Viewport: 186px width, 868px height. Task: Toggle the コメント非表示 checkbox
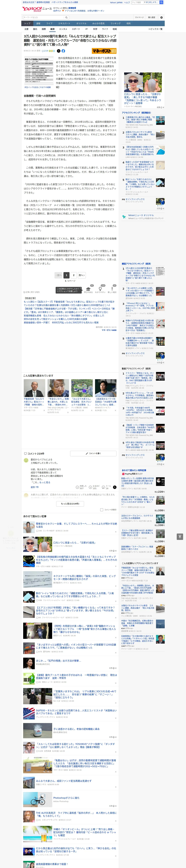tap(102, 510)
